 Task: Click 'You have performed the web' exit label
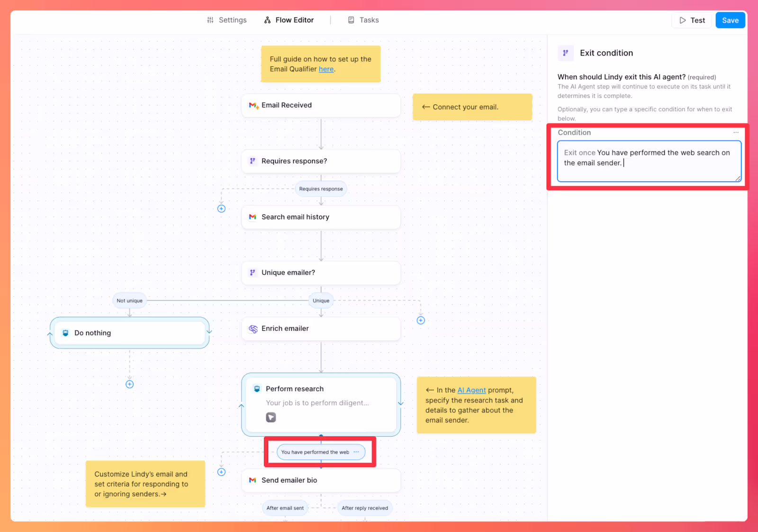(315, 452)
